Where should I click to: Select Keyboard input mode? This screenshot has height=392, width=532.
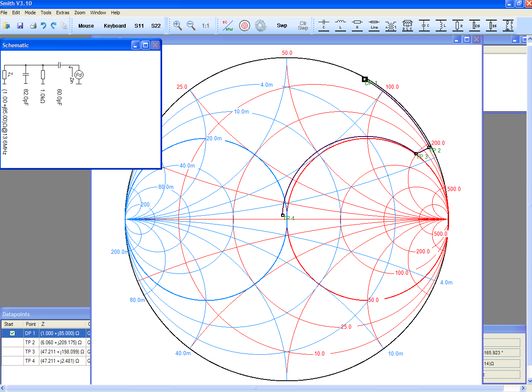115,26
